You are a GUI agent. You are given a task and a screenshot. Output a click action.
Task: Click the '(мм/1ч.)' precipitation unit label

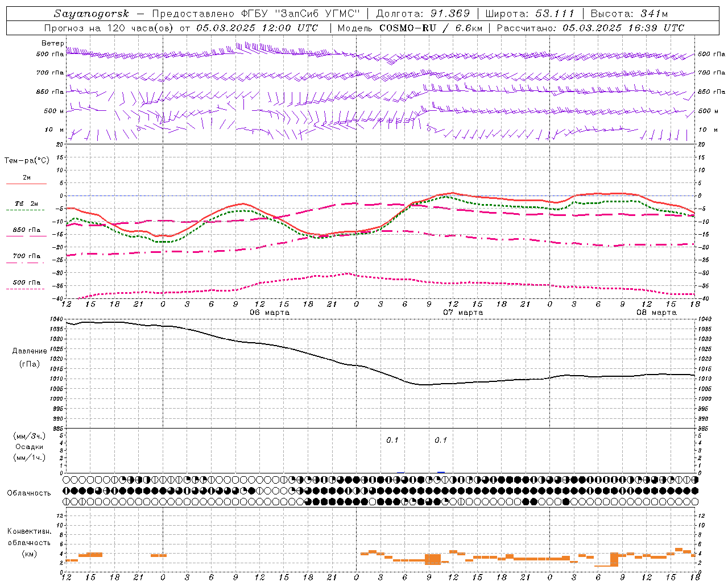[x=30, y=458]
